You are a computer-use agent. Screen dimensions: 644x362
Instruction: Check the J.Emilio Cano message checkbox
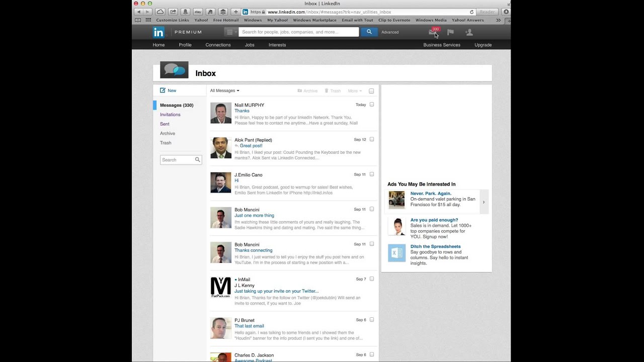pyautogui.click(x=372, y=174)
